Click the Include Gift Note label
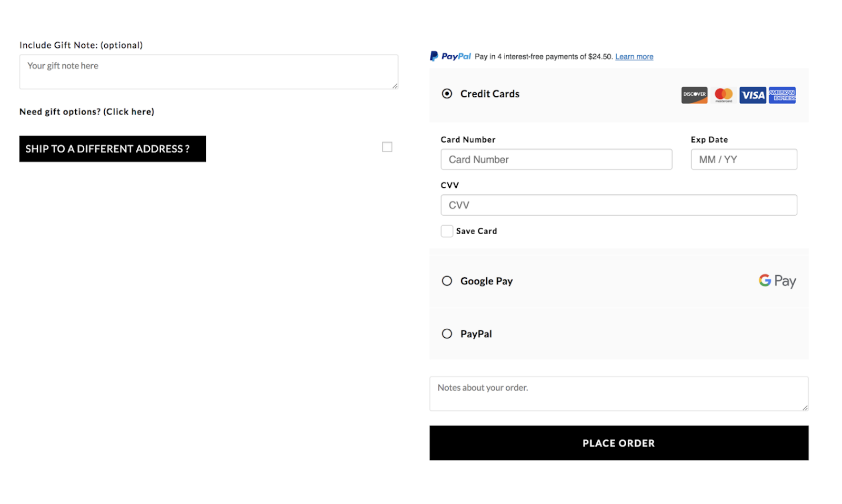 tap(81, 45)
